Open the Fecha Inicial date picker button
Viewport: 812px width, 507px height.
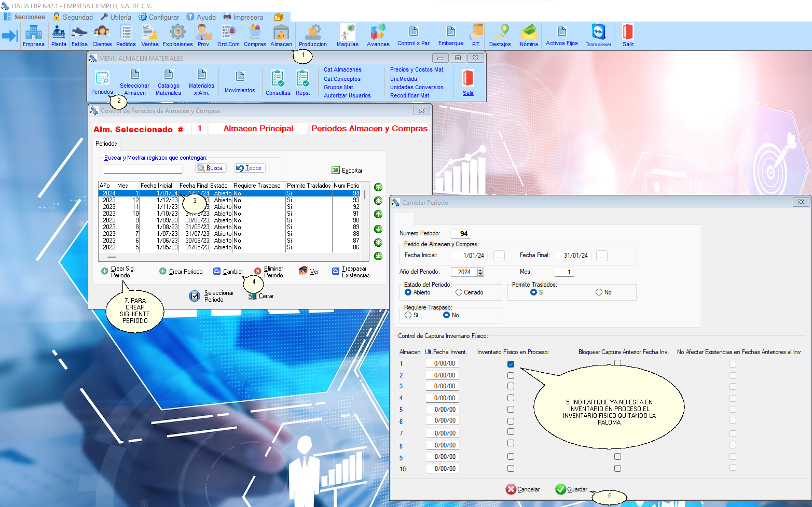pos(499,256)
